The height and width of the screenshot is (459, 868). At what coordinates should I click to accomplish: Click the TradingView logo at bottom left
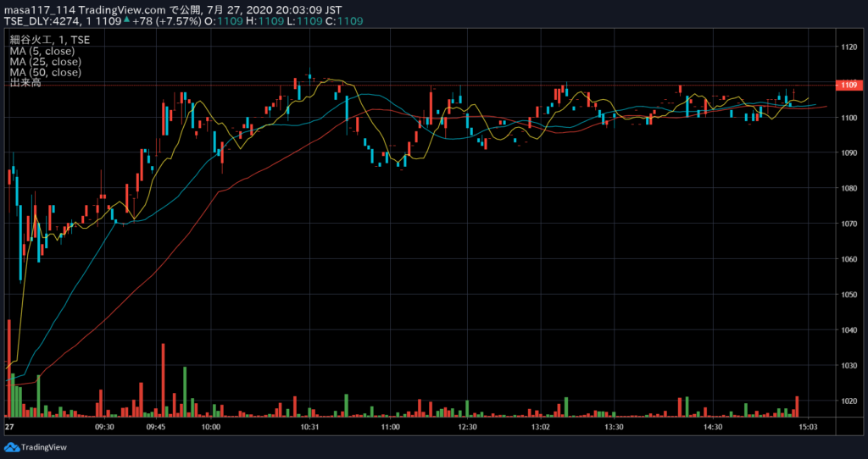pos(36,447)
